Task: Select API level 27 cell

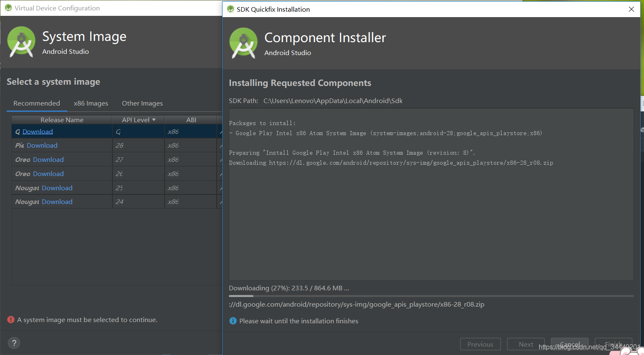Action: [138, 159]
